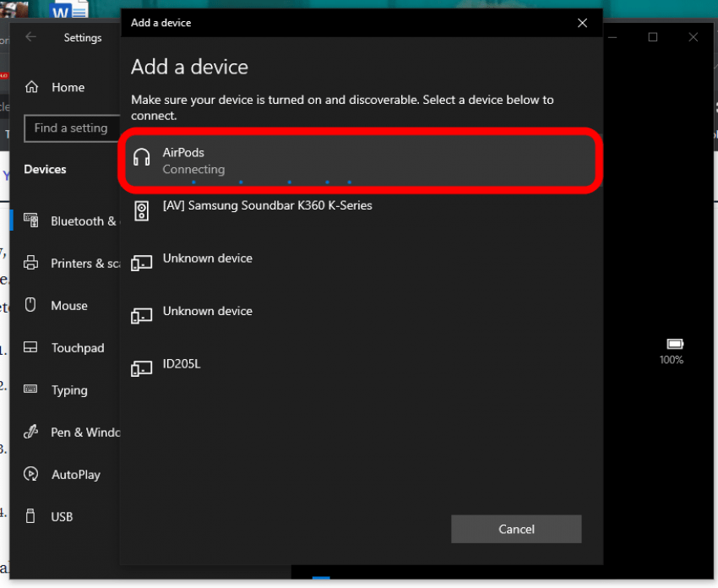Click the AirPods headphones icon
The height and width of the screenshot is (588, 718).
point(142,157)
